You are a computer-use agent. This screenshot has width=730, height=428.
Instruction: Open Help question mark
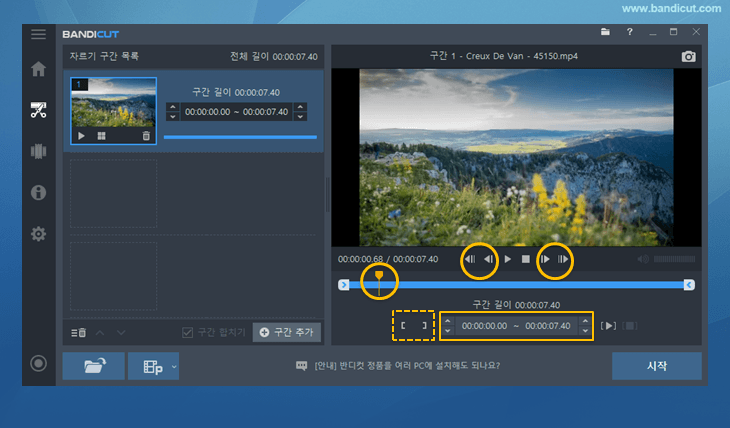(629, 32)
